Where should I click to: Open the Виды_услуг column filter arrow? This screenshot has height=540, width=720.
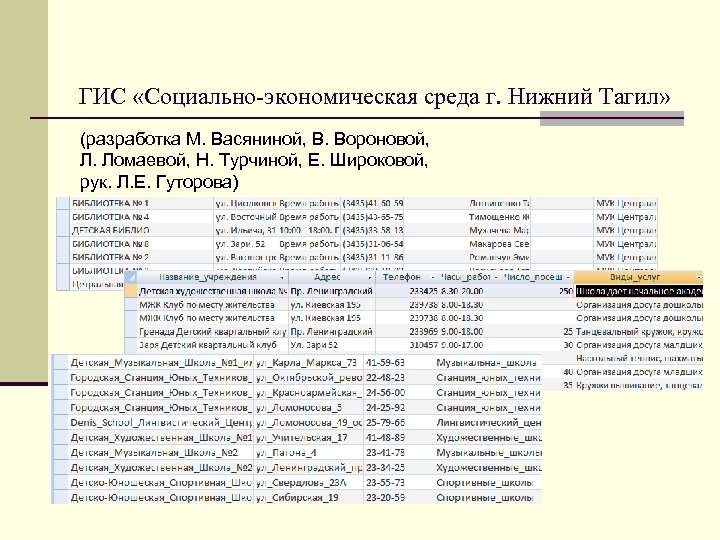698,277
